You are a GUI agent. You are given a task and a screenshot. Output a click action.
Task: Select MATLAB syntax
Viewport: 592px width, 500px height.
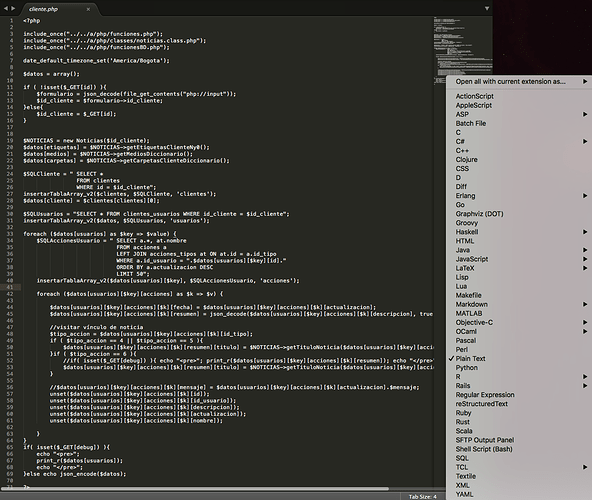519,314
